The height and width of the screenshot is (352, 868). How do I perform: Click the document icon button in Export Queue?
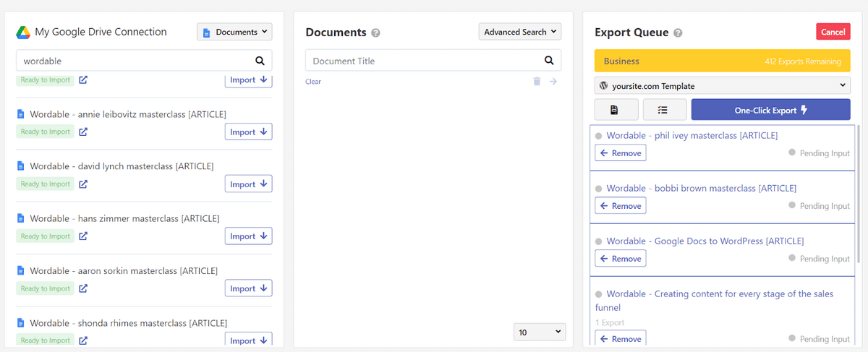click(614, 110)
